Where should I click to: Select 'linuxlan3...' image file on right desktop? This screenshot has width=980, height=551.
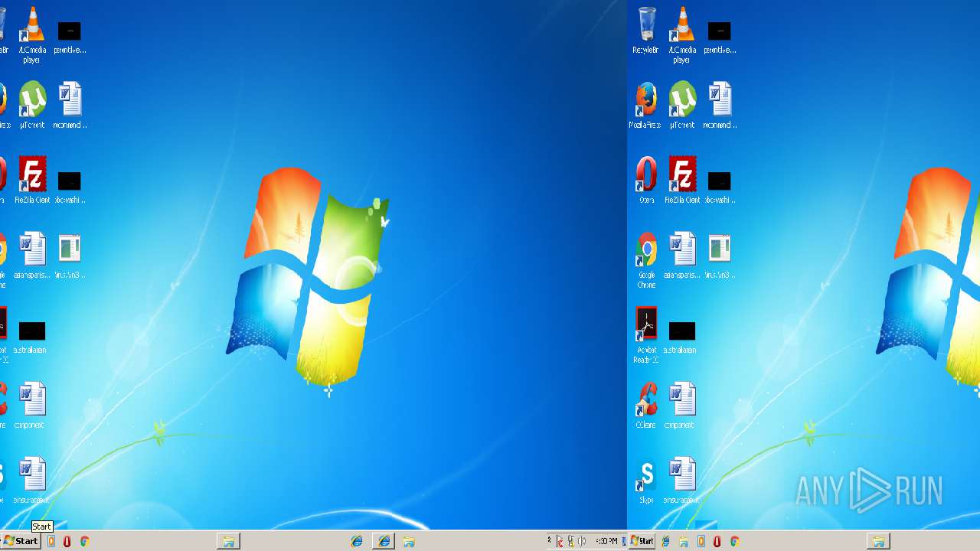[720, 256]
